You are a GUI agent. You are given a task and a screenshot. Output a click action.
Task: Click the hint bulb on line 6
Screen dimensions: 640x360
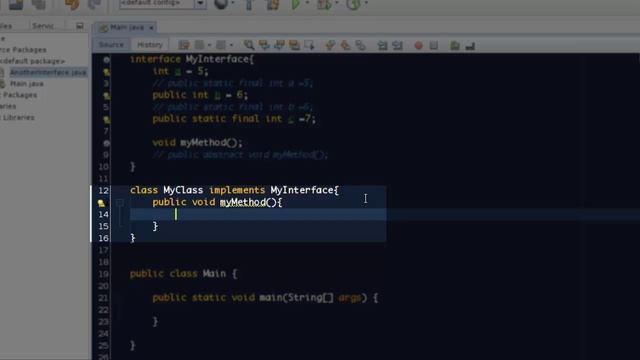coord(106,120)
